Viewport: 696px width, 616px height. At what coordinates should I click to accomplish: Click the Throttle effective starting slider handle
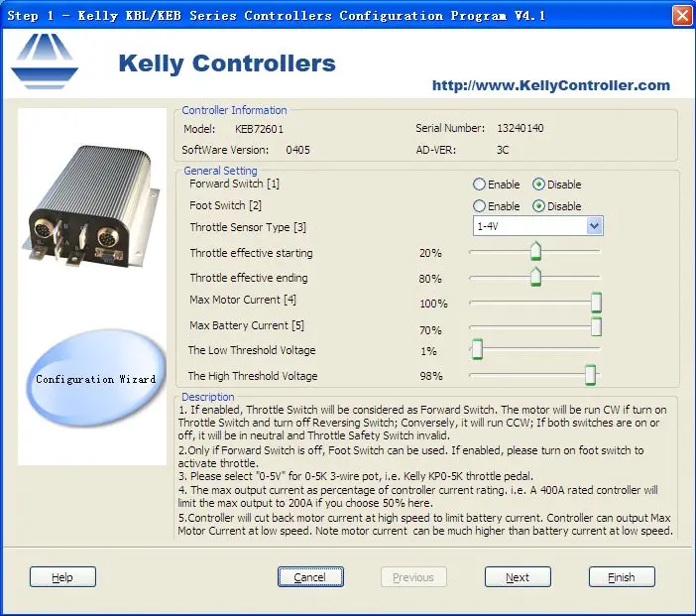[535, 251]
